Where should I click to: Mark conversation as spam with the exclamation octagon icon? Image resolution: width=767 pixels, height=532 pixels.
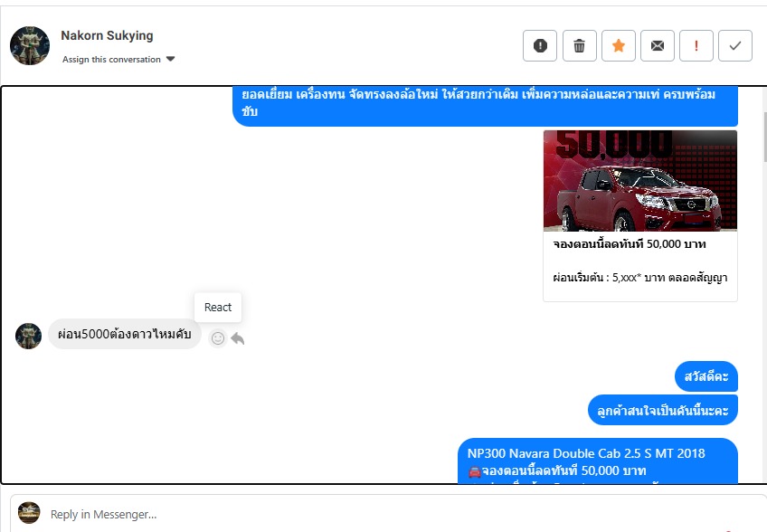[540, 45]
